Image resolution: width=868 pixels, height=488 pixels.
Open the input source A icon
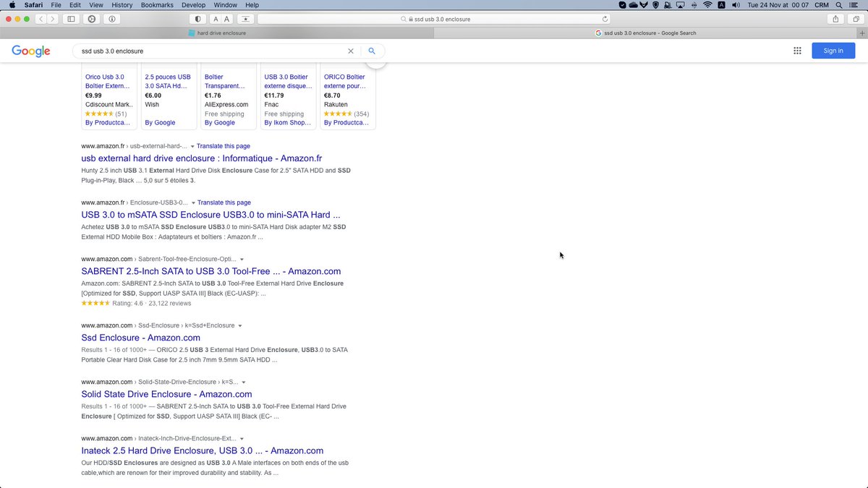tap(721, 5)
